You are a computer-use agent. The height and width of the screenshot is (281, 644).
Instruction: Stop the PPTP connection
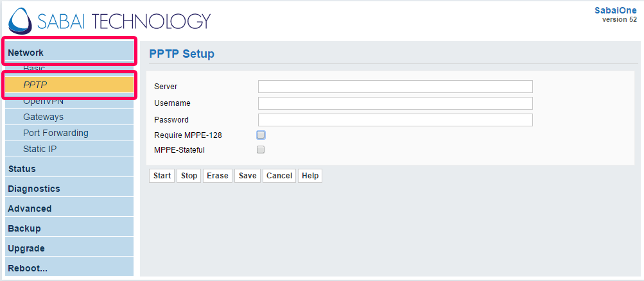tap(189, 176)
